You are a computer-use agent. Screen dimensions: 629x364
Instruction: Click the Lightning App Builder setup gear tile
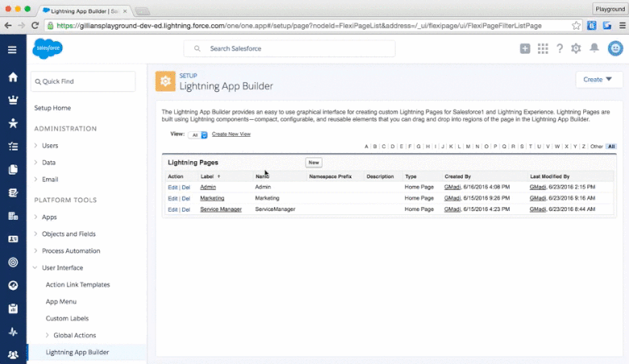165,81
